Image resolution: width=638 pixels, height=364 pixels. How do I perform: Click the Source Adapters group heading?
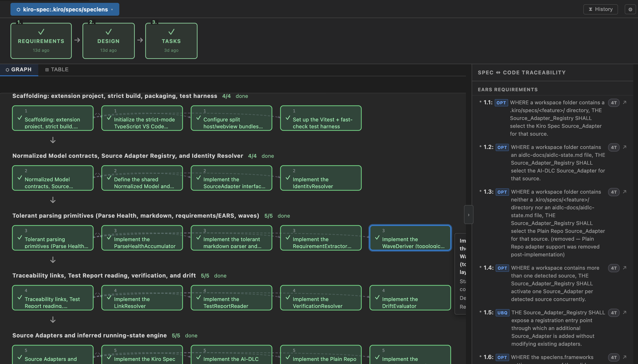(x=90, y=335)
